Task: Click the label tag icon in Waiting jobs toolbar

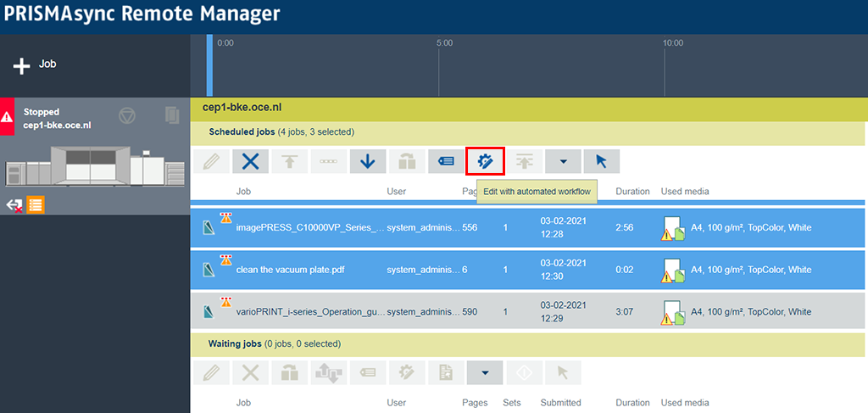Action: pyautogui.click(x=368, y=372)
